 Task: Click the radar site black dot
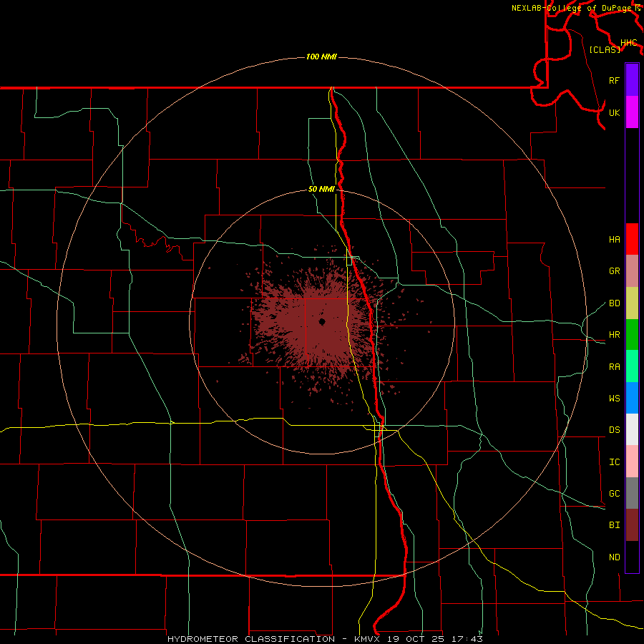322,322
